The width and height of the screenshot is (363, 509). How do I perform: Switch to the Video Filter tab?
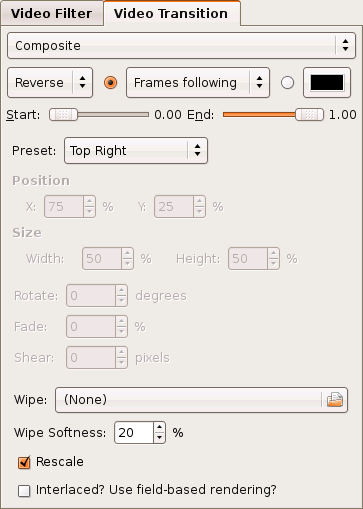51,14
